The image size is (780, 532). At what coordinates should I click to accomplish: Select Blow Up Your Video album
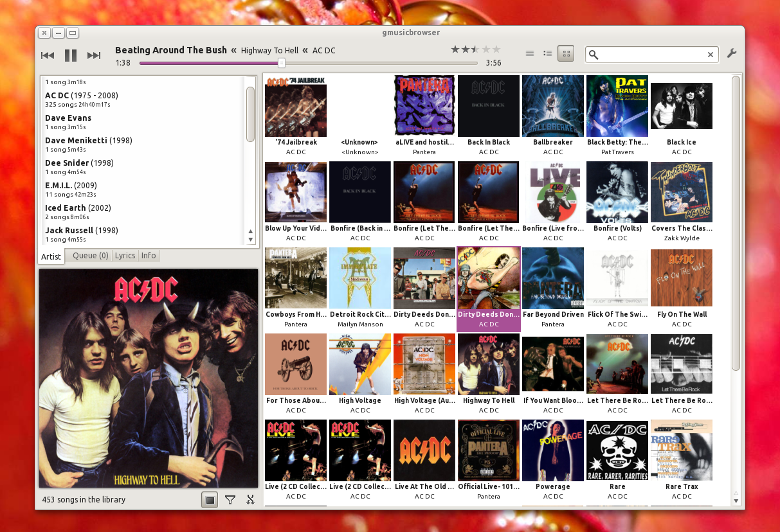coord(296,202)
